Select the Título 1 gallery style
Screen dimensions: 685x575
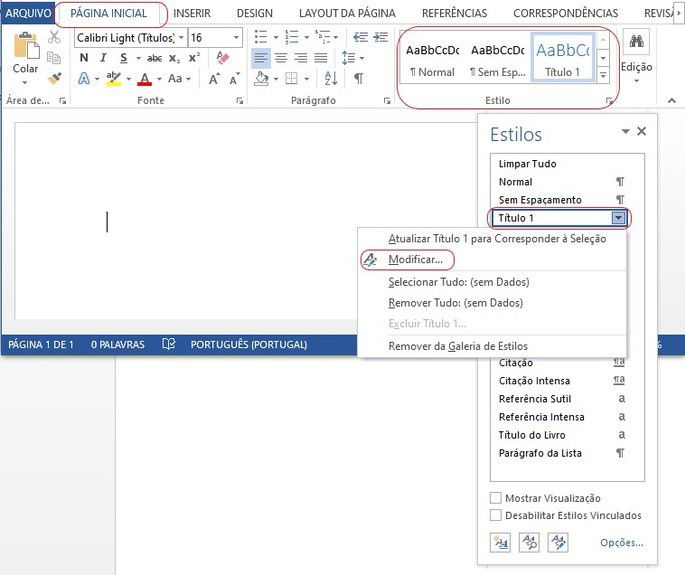[563, 58]
